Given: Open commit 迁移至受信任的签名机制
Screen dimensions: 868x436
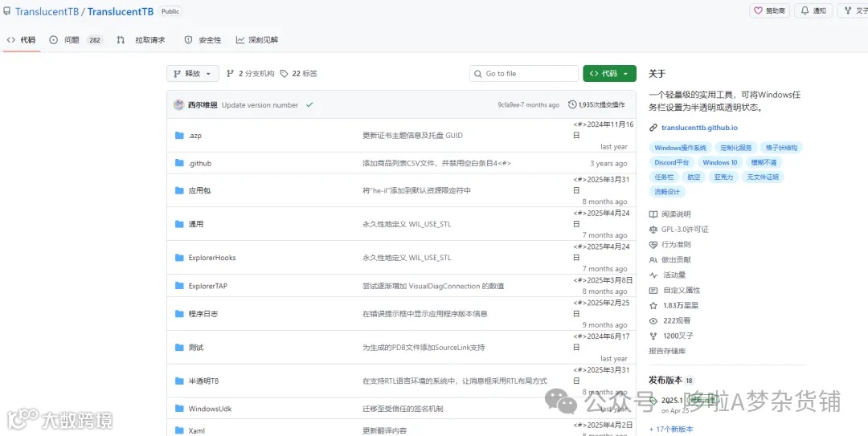Looking at the screenshot, I should coord(403,409).
